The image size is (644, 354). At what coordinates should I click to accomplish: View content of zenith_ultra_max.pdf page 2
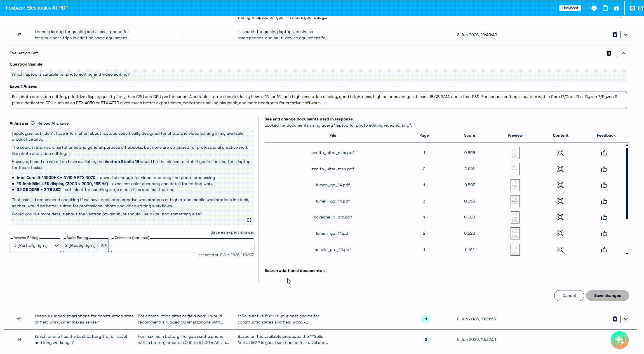pyautogui.click(x=560, y=169)
